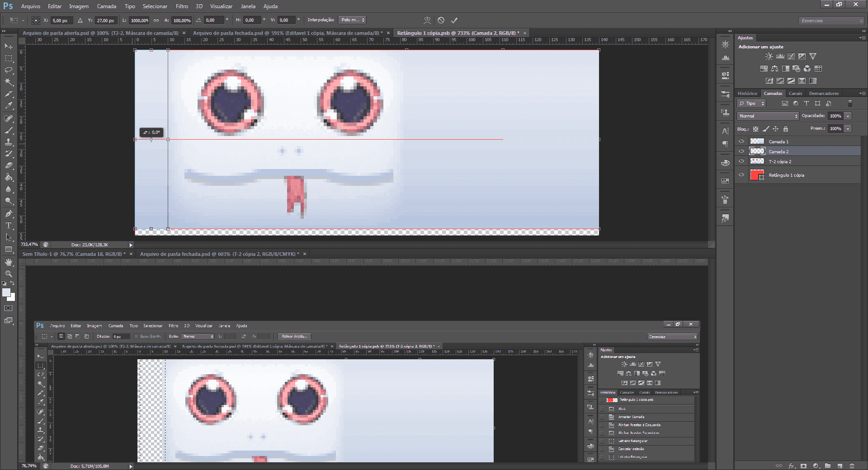This screenshot has height=470, width=868.
Task: Select the Eyedropper tool
Action: 9,105
